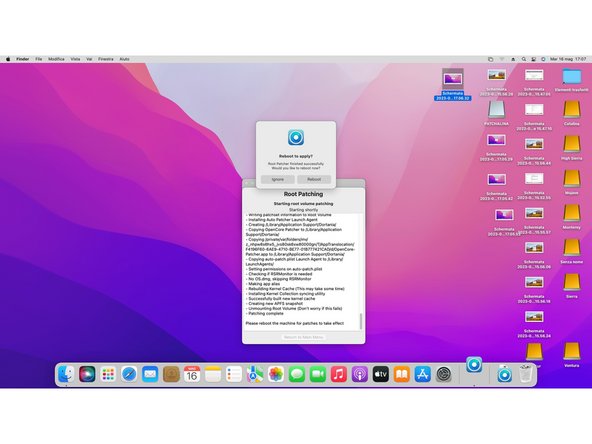Open Podcasts from the Dock

click(360, 374)
